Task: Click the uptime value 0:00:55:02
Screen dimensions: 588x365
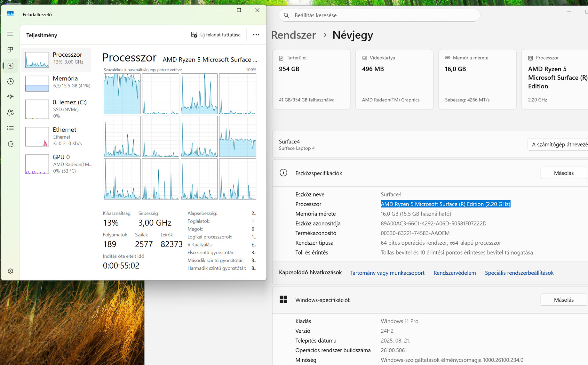Action: coord(121,265)
